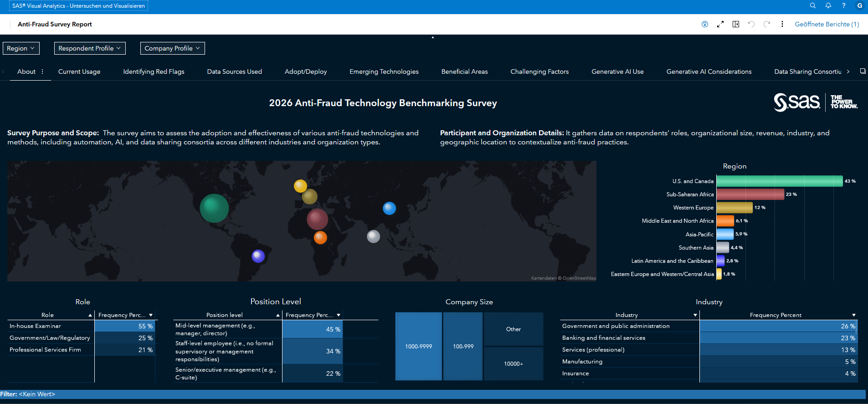Expand the Company Profile dropdown
This screenshot has width=868, height=404.
click(172, 48)
